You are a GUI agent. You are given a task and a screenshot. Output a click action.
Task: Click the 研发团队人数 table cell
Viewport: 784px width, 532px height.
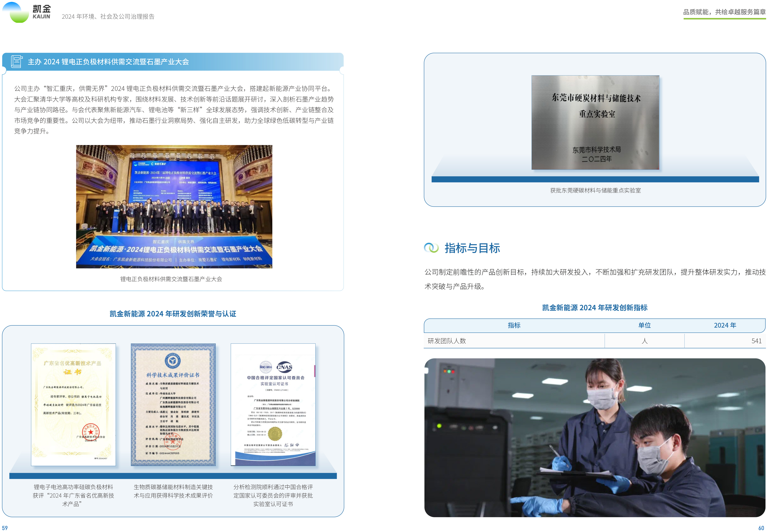[447, 341]
